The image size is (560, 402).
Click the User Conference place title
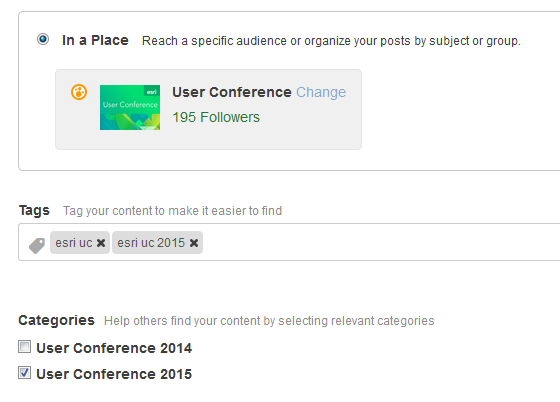pyautogui.click(x=232, y=92)
